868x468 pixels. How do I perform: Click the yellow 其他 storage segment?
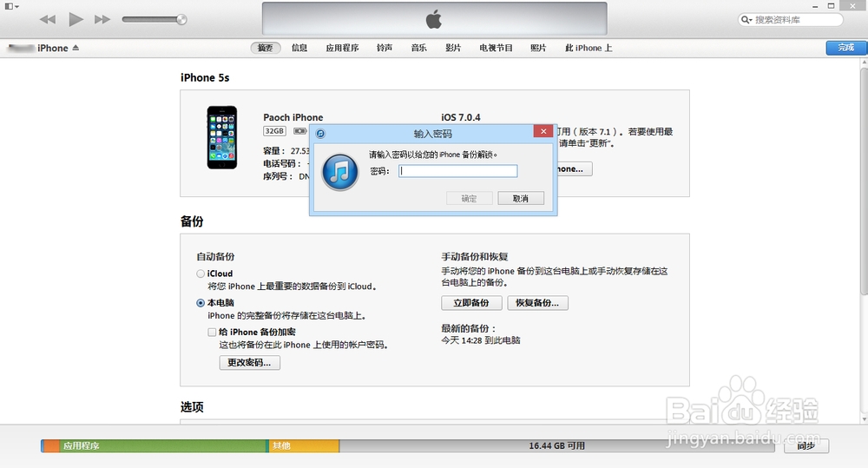tap(303, 445)
